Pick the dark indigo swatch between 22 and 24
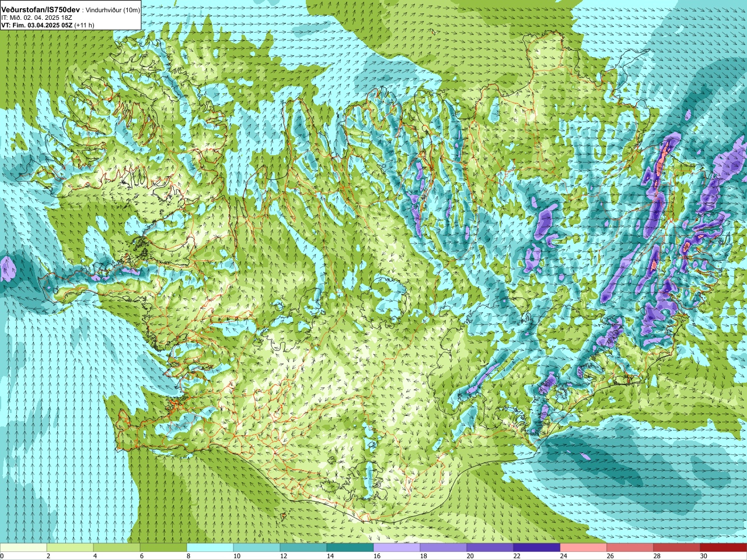This screenshot has width=747, height=560. (537, 548)
